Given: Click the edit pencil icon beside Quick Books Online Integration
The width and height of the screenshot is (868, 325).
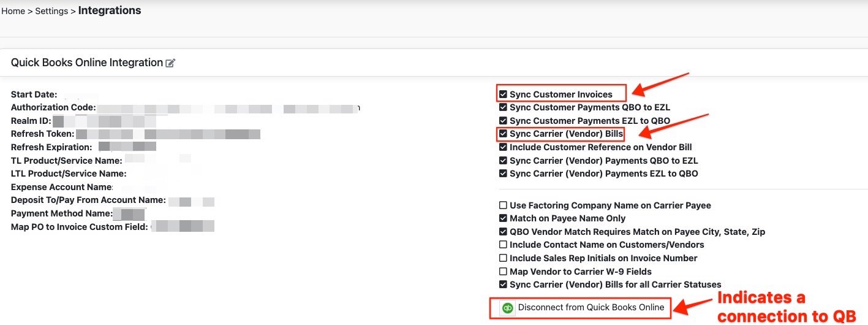Looking at the screenshot, I should pos(171,63).
